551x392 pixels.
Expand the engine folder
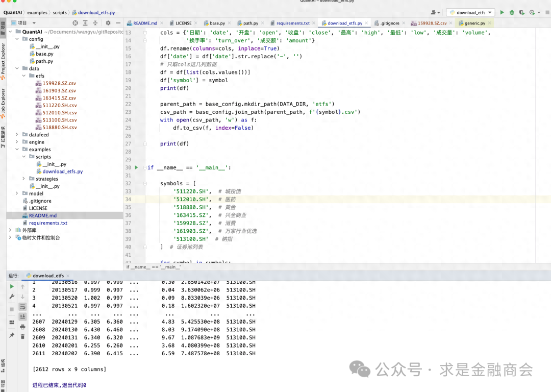click(x=17, y=142)
